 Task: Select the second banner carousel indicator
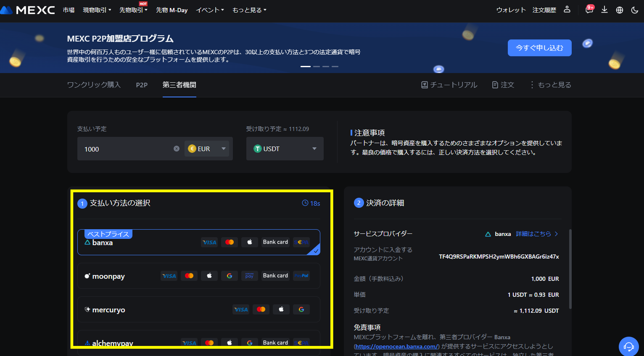coord(317,66)
